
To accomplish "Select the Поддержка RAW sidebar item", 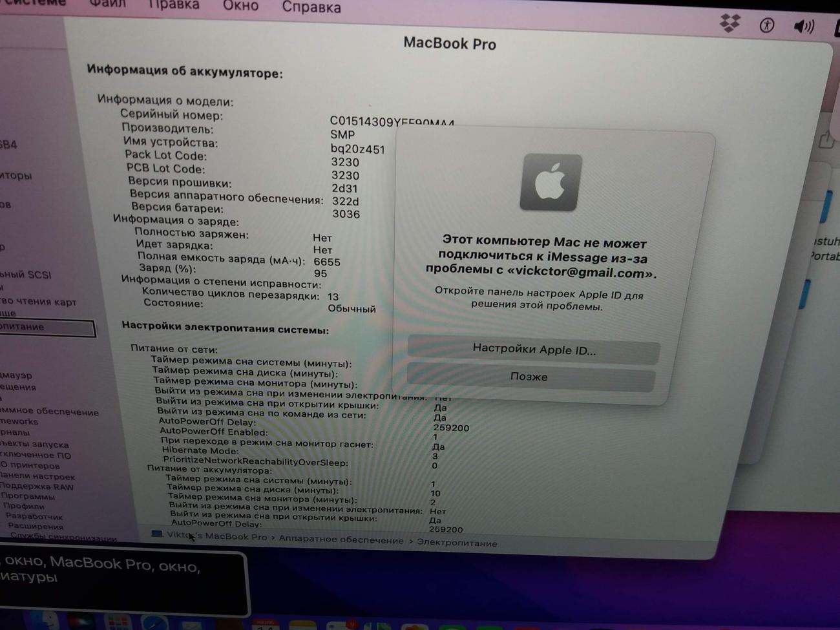I will (37, 487).
